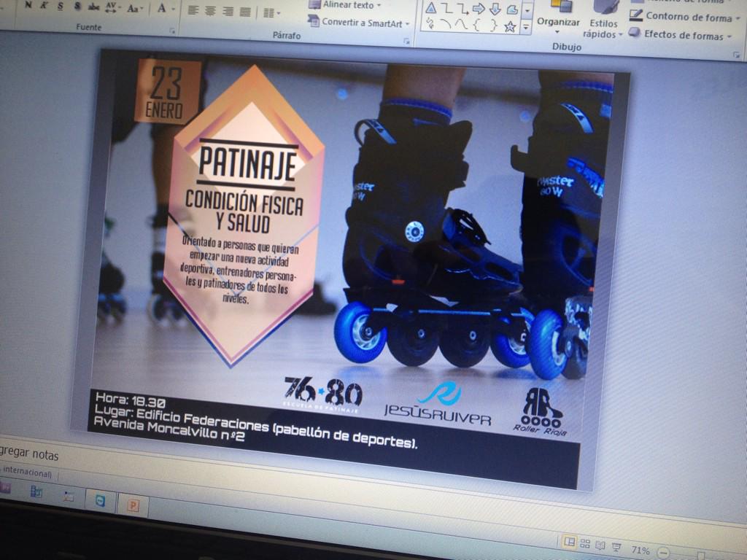Open the change case (Aa) menu
This screenshot has height=560, width=747.
pyautogui.click(x=135, y=9)
